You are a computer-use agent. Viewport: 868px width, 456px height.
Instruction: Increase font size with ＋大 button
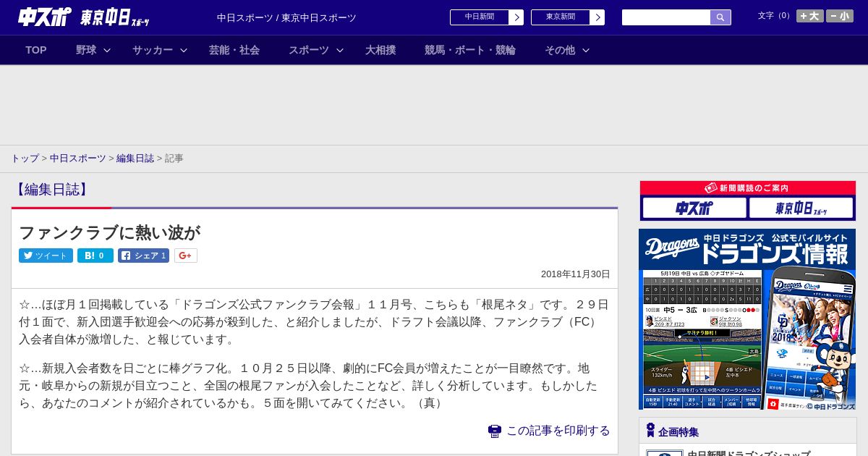tap(810, 16)
